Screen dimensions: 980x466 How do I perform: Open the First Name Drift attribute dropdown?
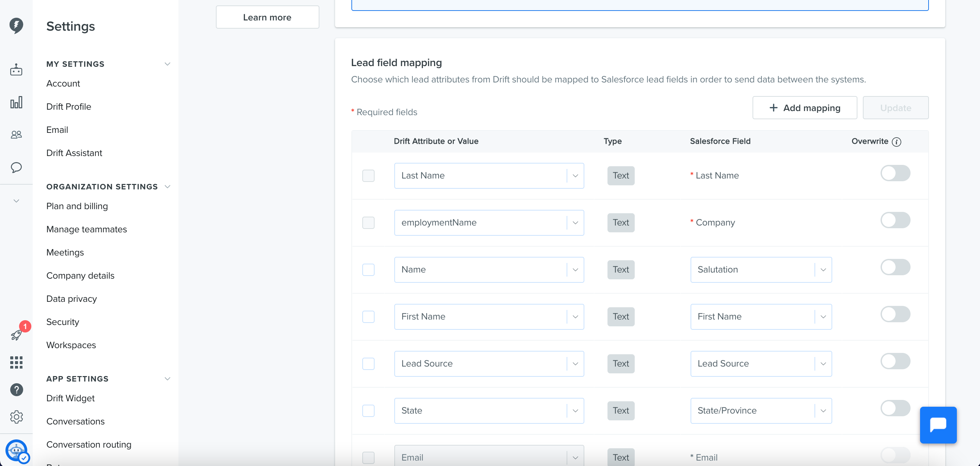(x=489, y=316)
